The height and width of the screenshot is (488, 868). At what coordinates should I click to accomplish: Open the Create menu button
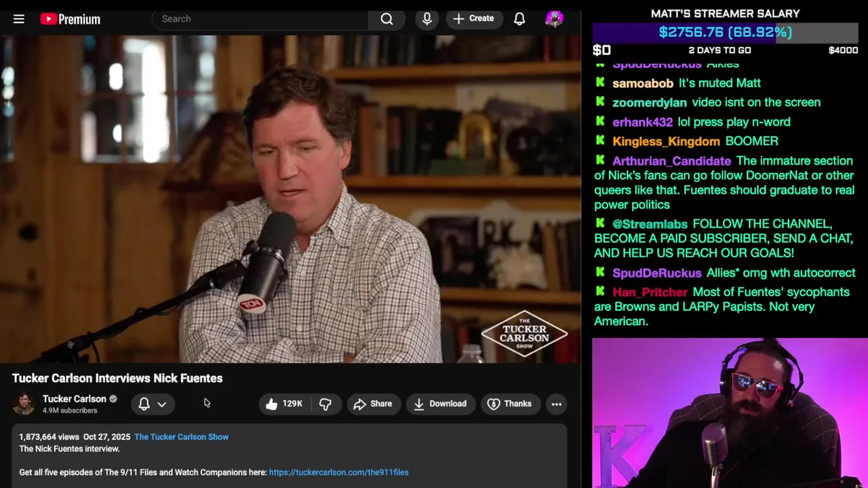point(473,19)
